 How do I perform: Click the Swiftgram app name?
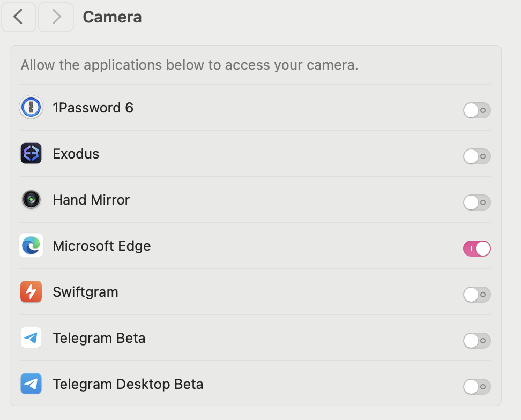point(85,292)
